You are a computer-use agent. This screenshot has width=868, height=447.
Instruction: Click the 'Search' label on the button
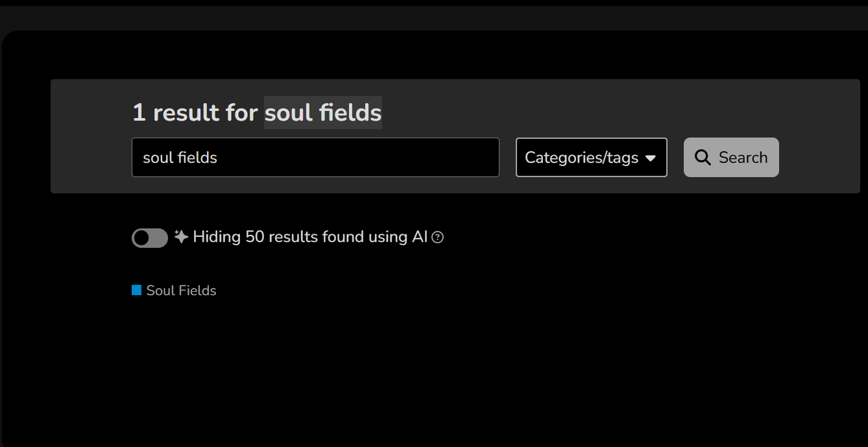click(x=743, y=158)
